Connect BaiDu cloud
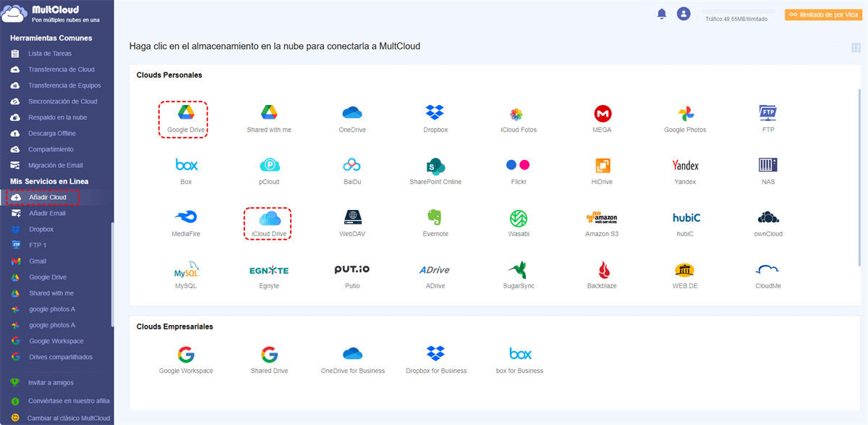Viewport: 868px width, 425px height. tap(352, 172)
